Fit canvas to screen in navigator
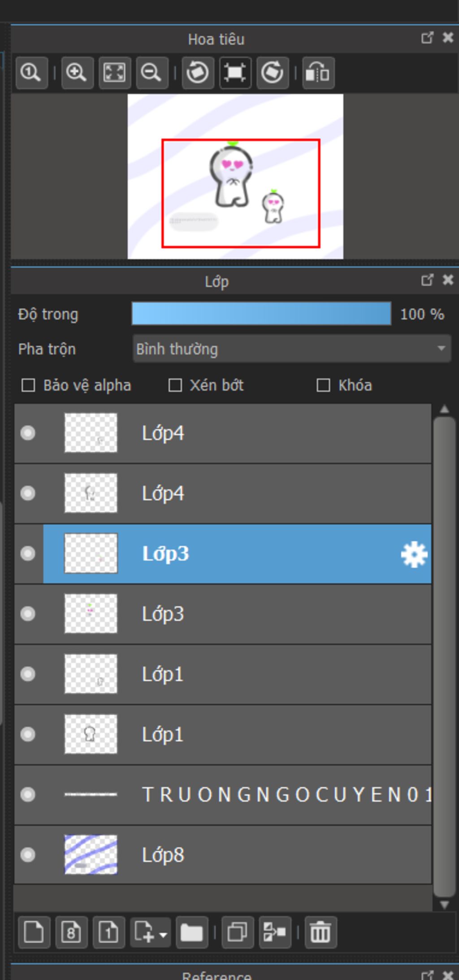The height and width of the screenshot is (980, 459). click(115, 72)
